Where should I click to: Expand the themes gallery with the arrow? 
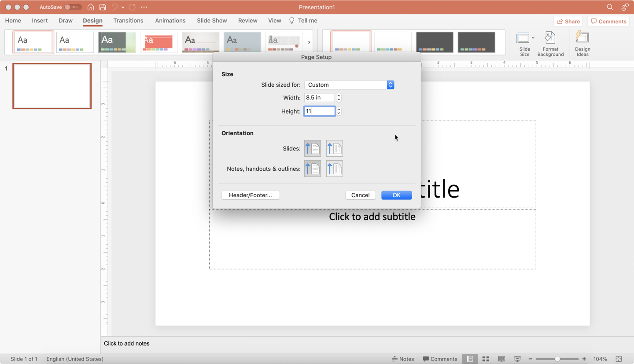pos(309,42)
